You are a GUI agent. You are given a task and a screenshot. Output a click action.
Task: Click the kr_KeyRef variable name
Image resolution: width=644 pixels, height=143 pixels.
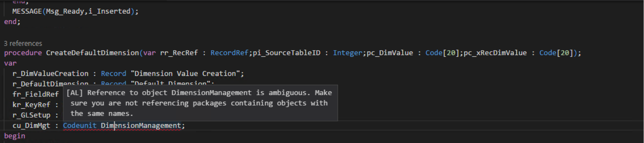pos(31,105)
